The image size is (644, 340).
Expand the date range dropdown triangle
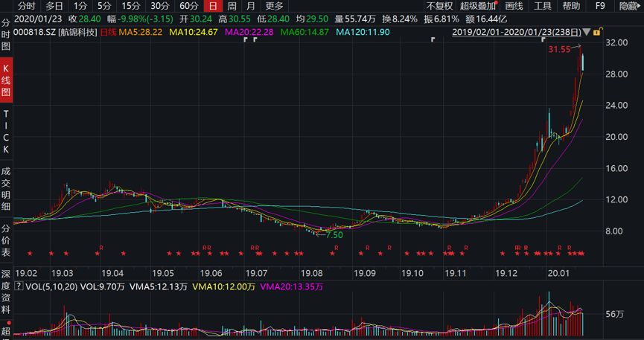point(587,33)
